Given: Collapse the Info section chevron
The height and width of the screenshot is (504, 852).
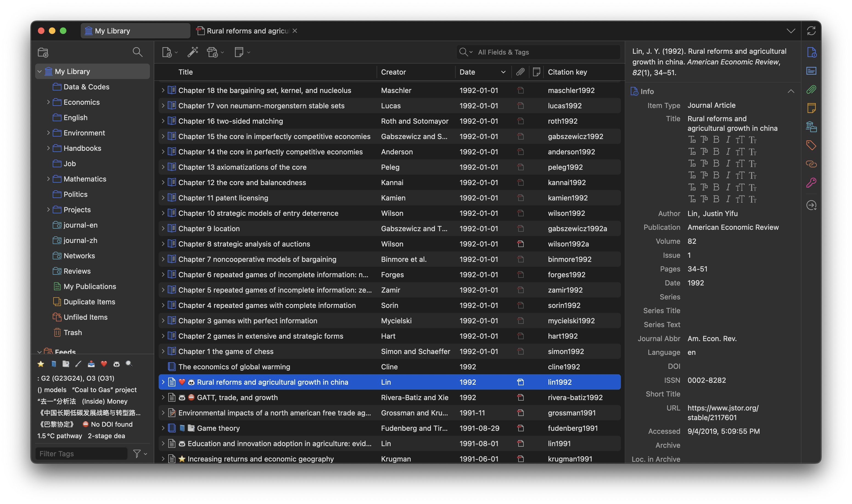Looking at the screenshot, I should point(791,91).
